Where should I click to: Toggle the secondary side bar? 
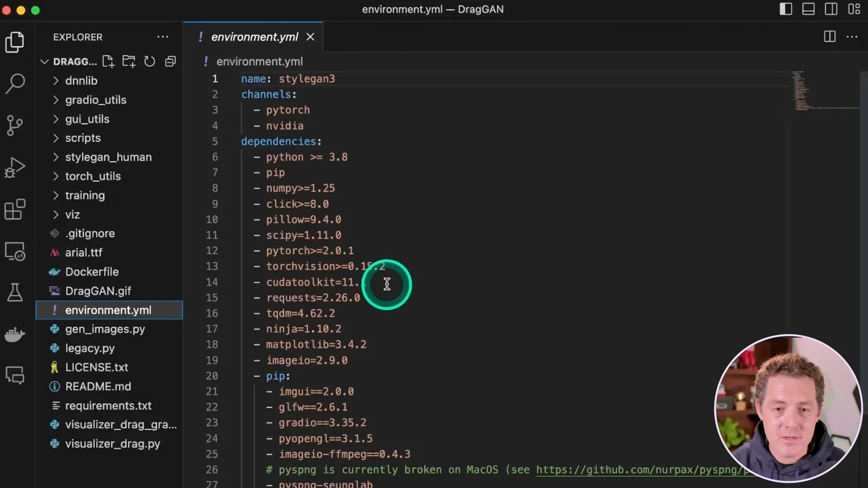tap(831, 9)
